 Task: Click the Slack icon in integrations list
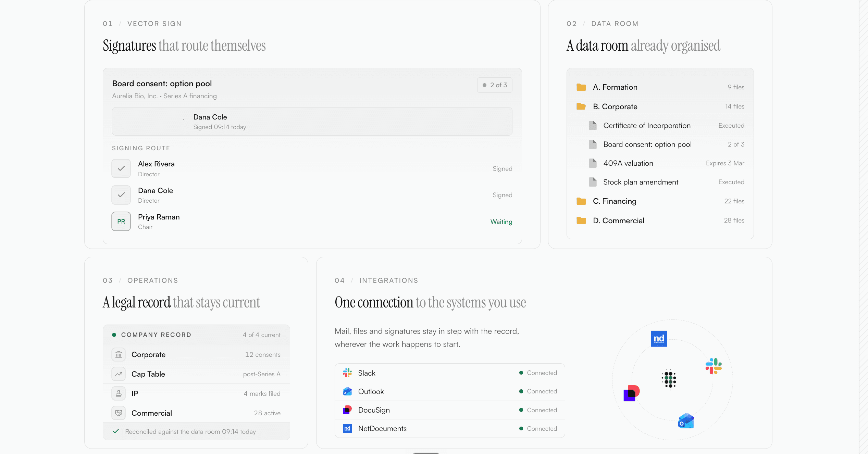(x=347, y=373)
